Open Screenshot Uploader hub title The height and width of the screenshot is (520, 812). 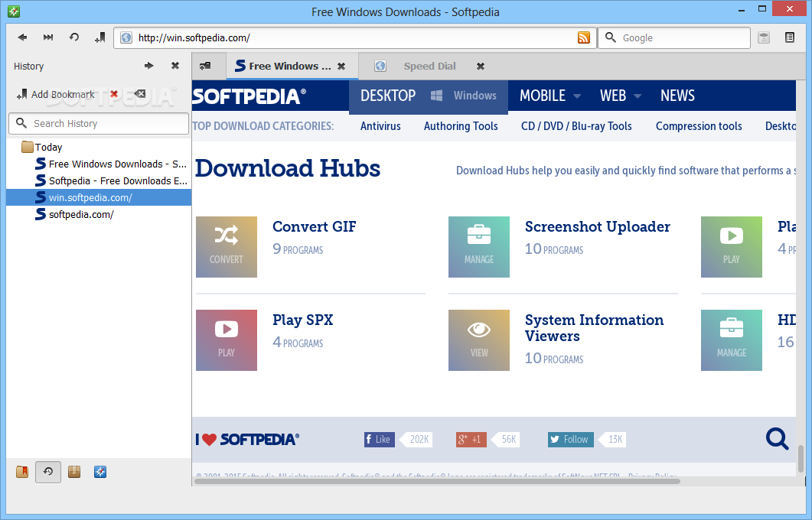coord(598,226)
